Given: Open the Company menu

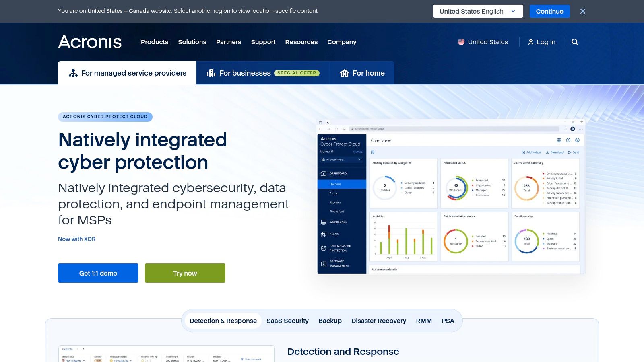Looking at the screenshot, I should pos(342,42).
